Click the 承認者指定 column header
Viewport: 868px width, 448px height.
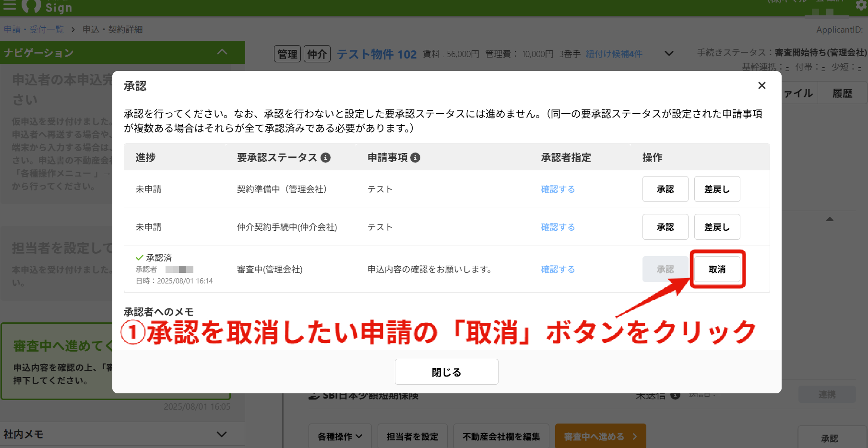566,157
